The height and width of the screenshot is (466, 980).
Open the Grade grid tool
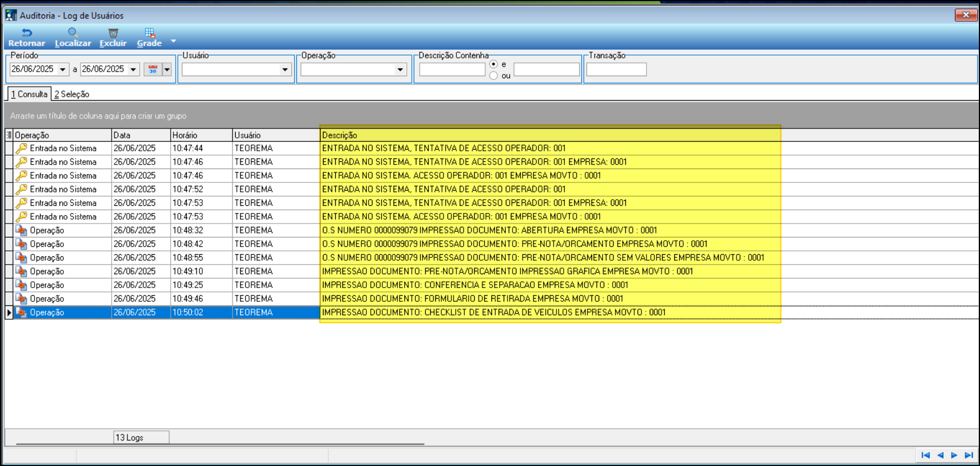150,33
